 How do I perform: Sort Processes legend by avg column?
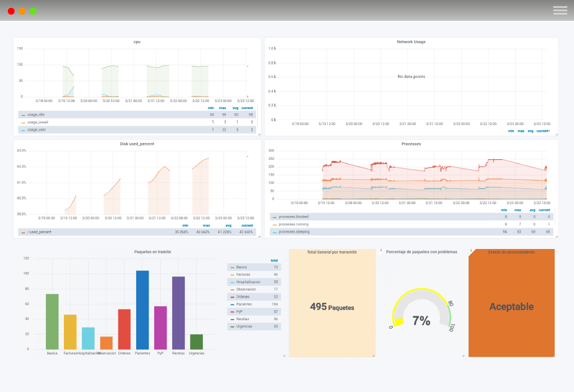point(533,210)
